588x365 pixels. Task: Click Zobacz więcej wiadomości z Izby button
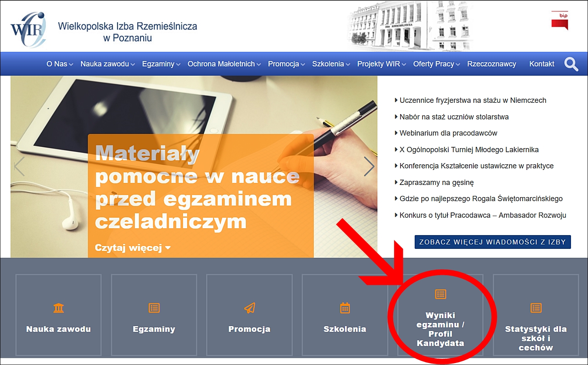(x=493, y=242)
